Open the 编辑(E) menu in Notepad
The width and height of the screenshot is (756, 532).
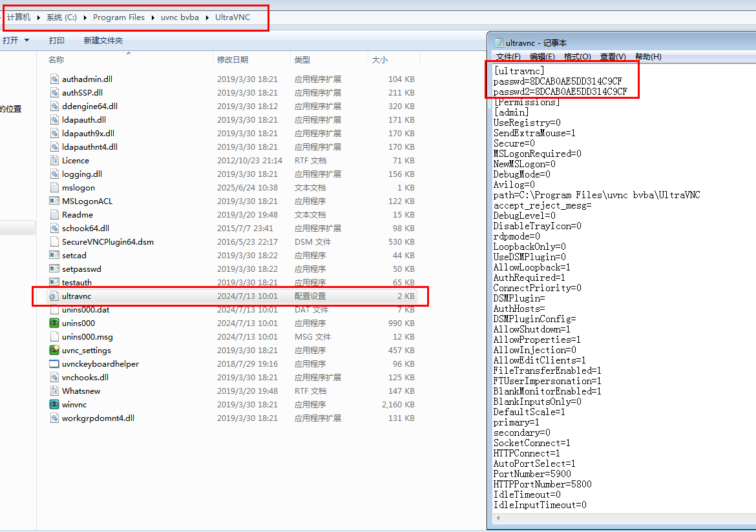coord(542,57)
